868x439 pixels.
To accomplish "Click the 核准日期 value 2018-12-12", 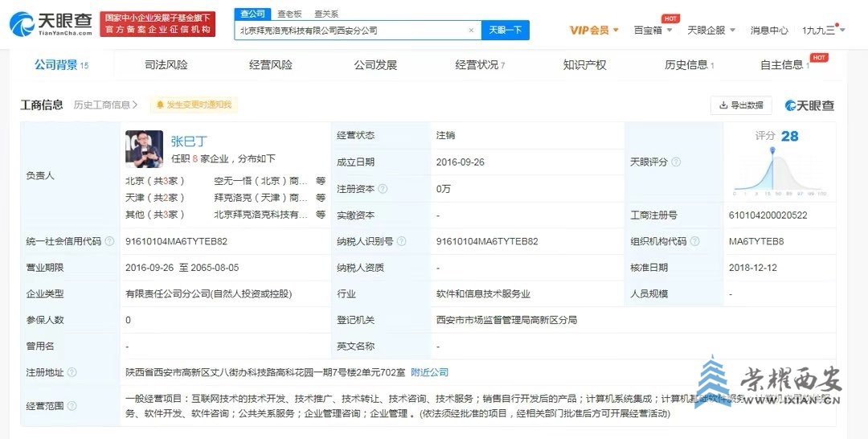I will [753, 268].
